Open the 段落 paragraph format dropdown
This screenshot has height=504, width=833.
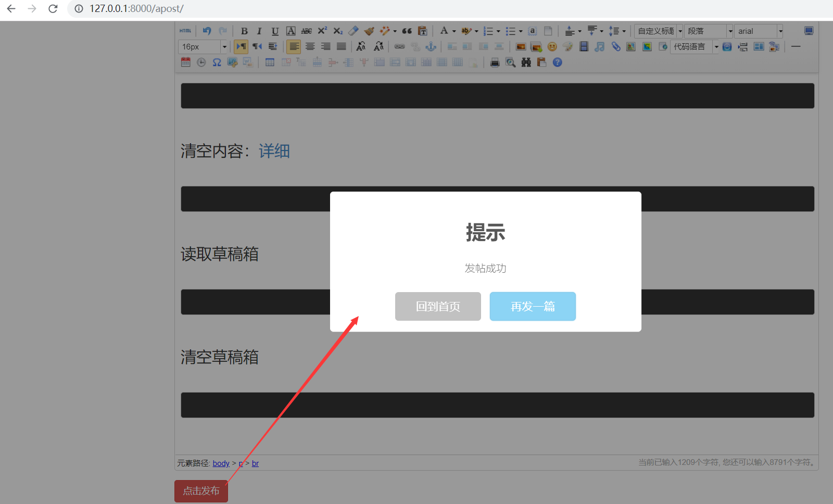coord(730,31)
